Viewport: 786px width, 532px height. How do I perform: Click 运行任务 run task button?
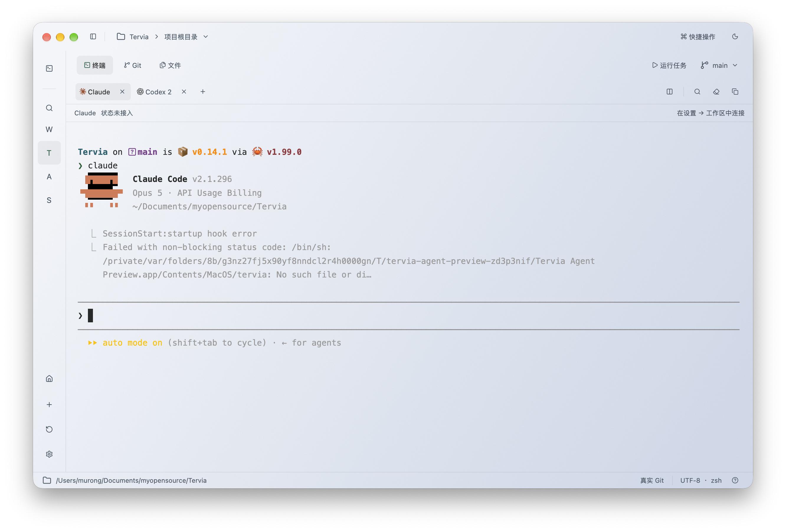tap(669, 65)
